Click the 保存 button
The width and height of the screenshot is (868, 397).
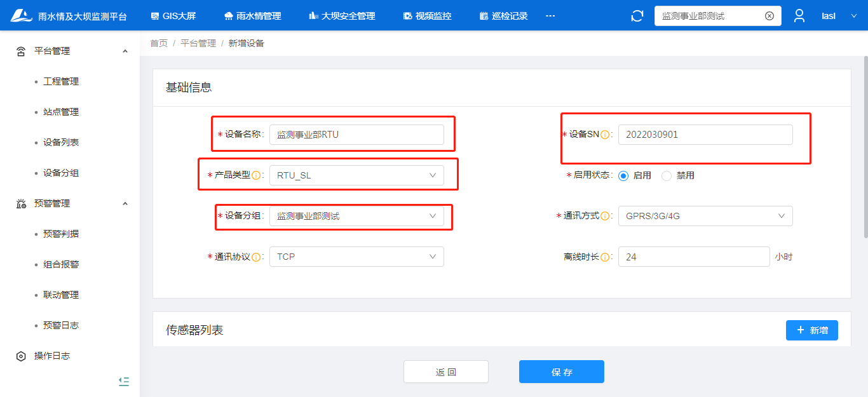tap(561, 372)
